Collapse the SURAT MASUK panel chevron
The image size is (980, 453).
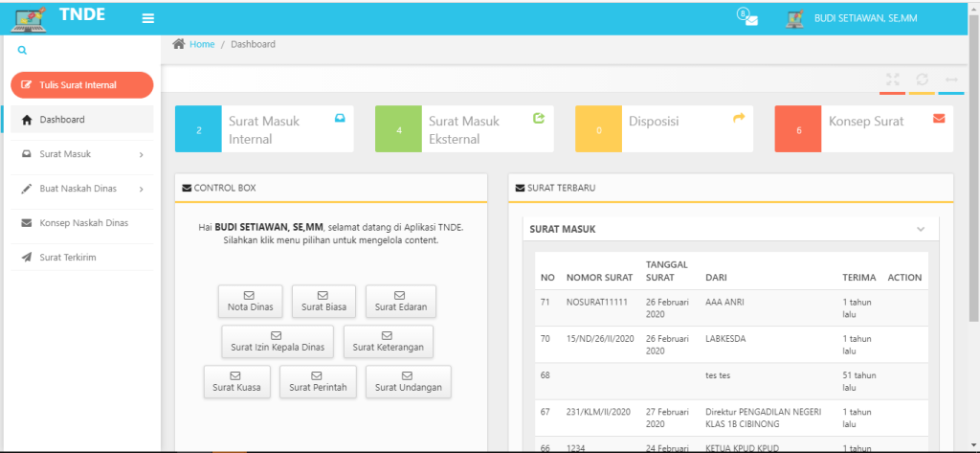[x=921, y=230]
